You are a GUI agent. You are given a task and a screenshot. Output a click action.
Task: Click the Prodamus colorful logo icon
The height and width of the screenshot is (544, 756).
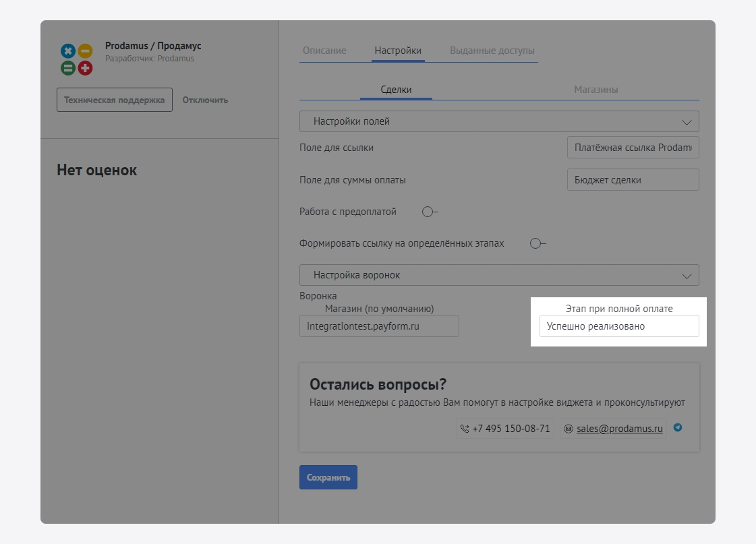[76, 59]
